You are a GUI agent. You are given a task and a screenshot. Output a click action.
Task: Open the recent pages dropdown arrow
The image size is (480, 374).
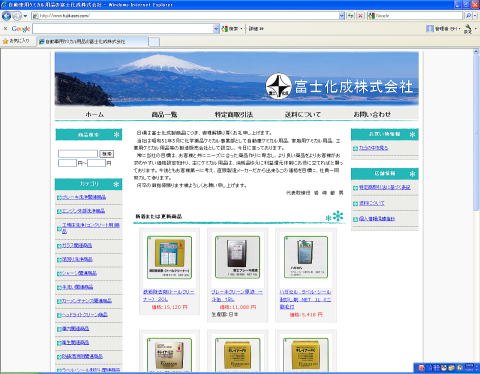pos(25,16)
